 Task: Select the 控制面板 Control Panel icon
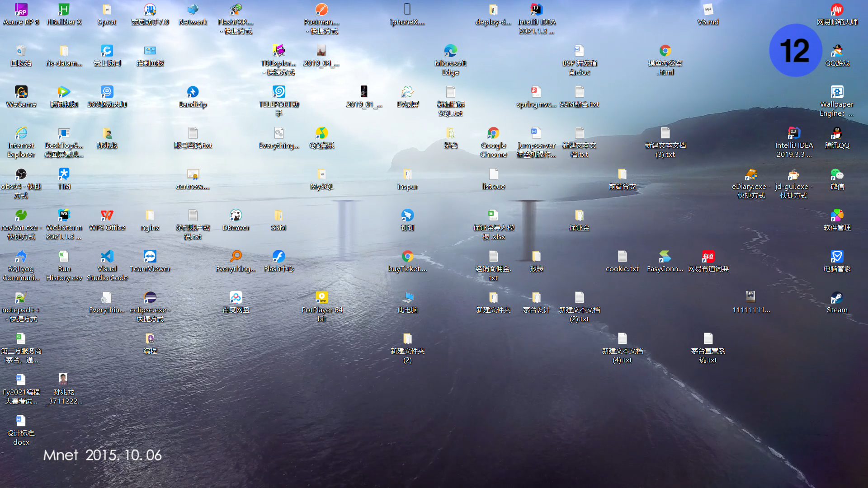point(150,56)
